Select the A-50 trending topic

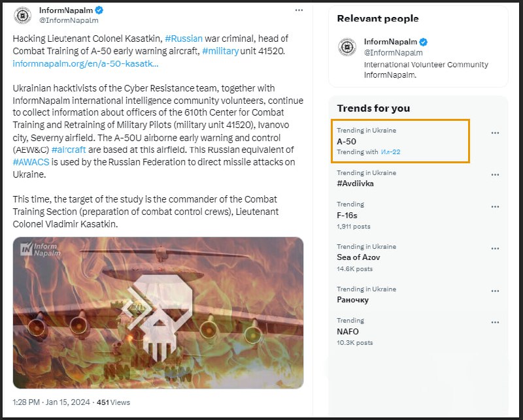(346, 141)
